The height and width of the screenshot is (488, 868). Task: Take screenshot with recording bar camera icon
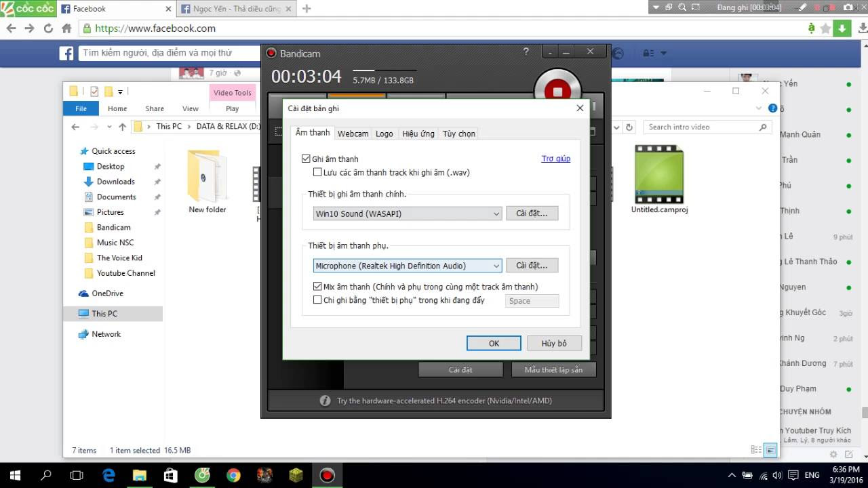(x=848, y=7)
